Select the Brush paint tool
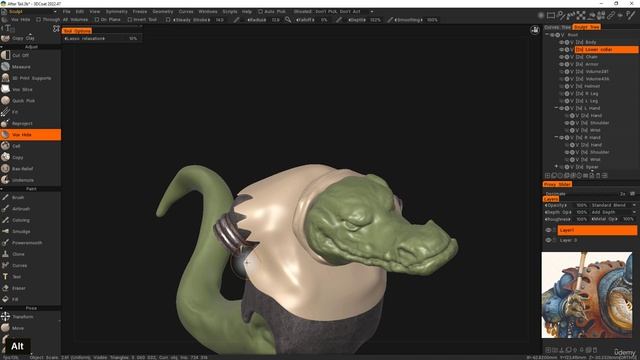 [x=31, y=197]
